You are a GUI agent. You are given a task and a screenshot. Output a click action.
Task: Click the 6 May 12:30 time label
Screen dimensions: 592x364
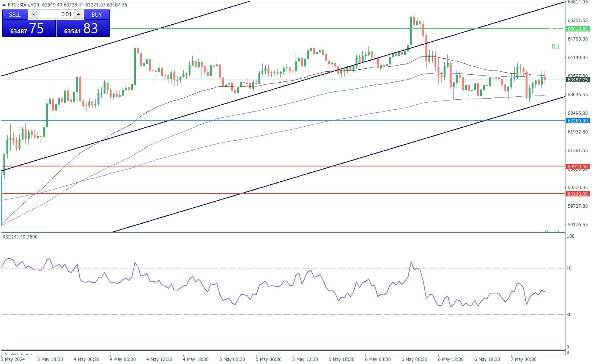[451, 359]
